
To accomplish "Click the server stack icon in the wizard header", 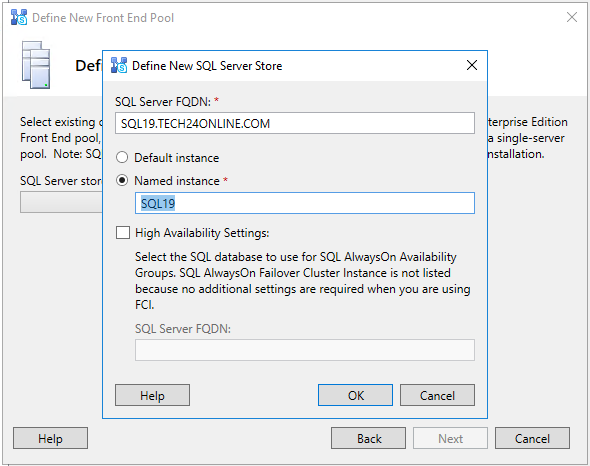I will pos(36,65).
